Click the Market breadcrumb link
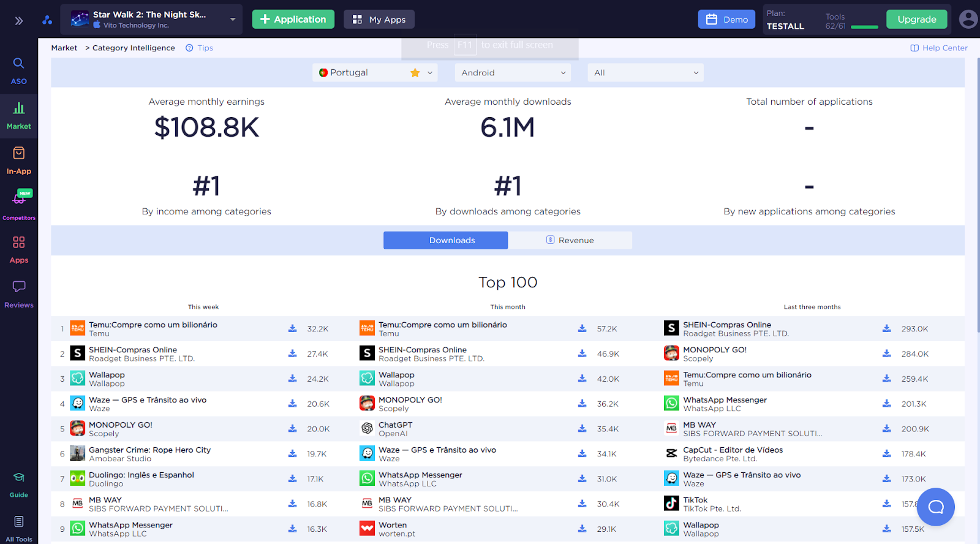The width and height of the screenshot is (980, 544). coord(64,48)
